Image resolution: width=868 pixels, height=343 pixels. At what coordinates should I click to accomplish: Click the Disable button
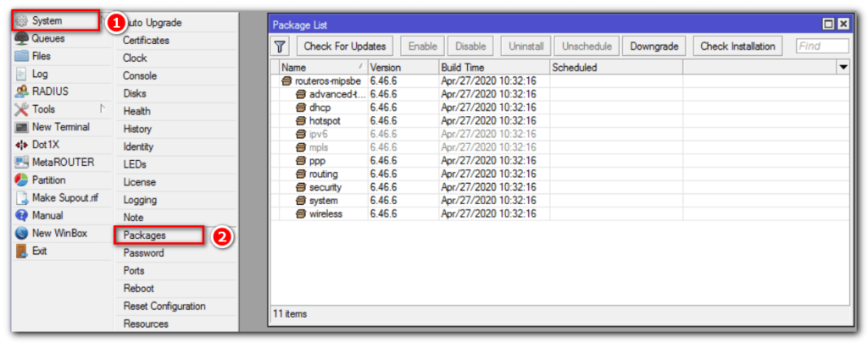470,47
